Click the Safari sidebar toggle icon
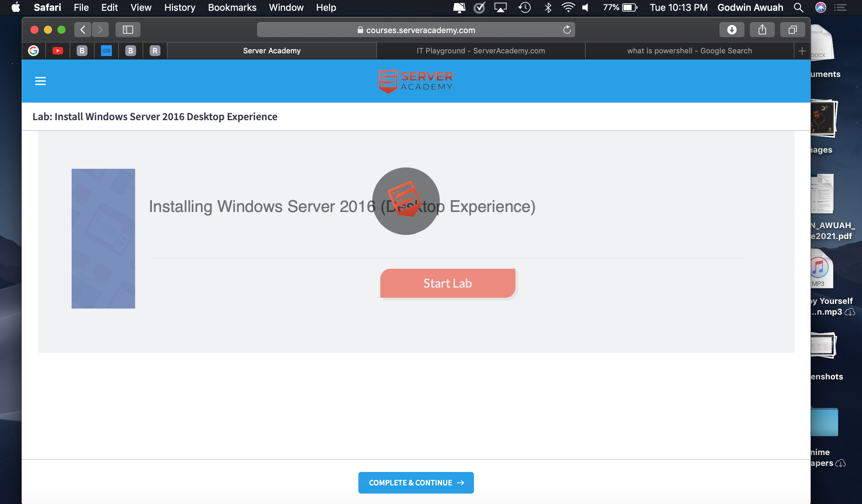862x504 pixels. [128, 30]
